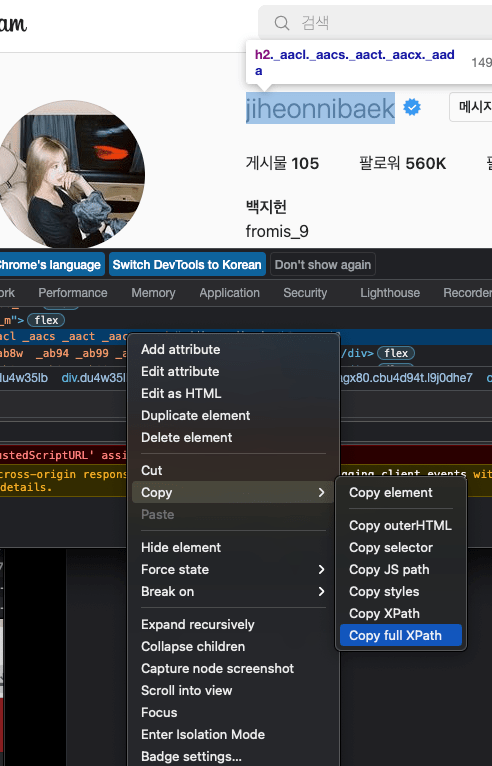Switch to the Security tab
This screenshot has width=492, height=766.
click(x=305, y=293)
